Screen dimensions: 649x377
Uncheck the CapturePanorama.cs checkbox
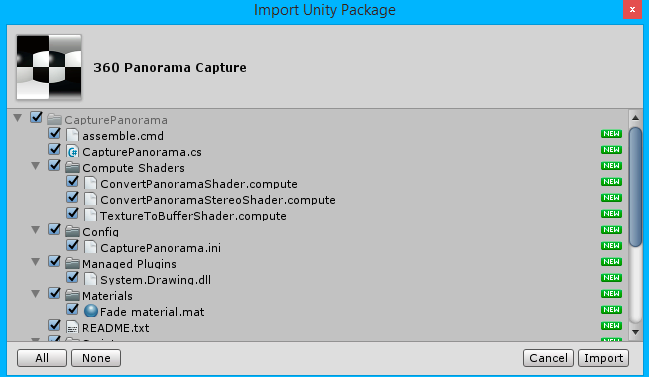pos(54,149)
